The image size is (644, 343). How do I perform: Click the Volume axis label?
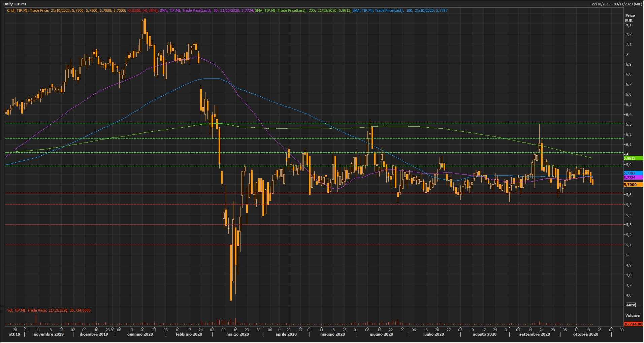tap(632, 315)
